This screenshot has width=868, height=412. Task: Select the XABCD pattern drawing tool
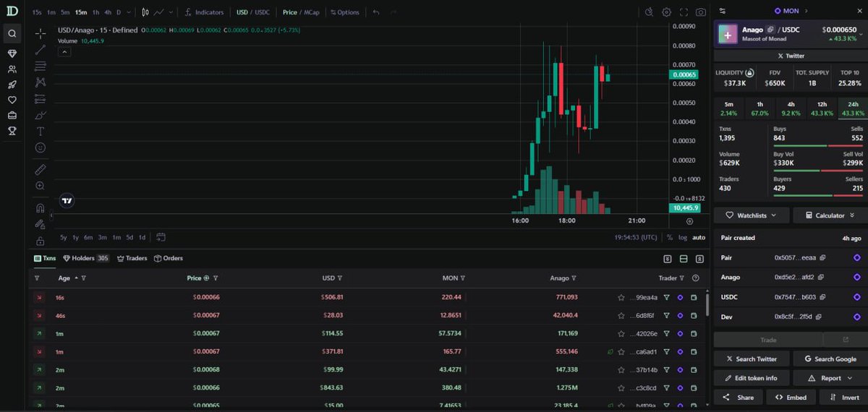[x=41, y=82]
